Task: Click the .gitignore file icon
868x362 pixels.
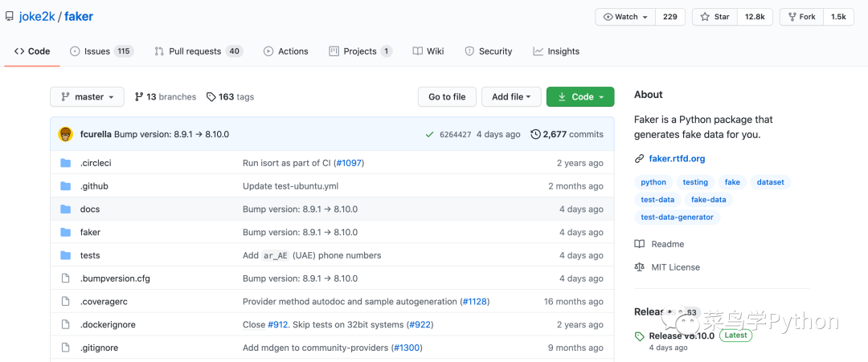Action: click(66, 348)
